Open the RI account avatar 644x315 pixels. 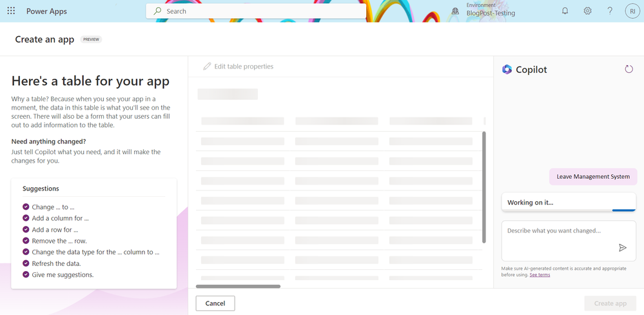(632, 11)
